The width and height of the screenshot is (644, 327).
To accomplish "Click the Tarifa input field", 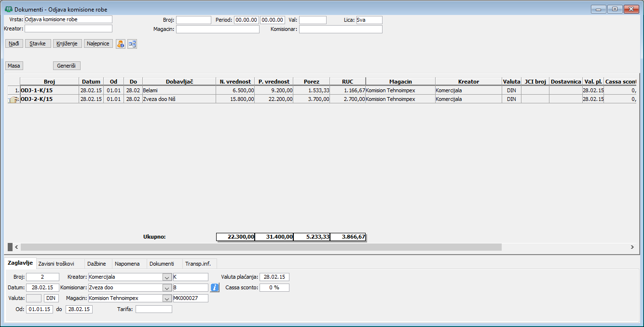I will pyautogui.click(x=154, y=309).
